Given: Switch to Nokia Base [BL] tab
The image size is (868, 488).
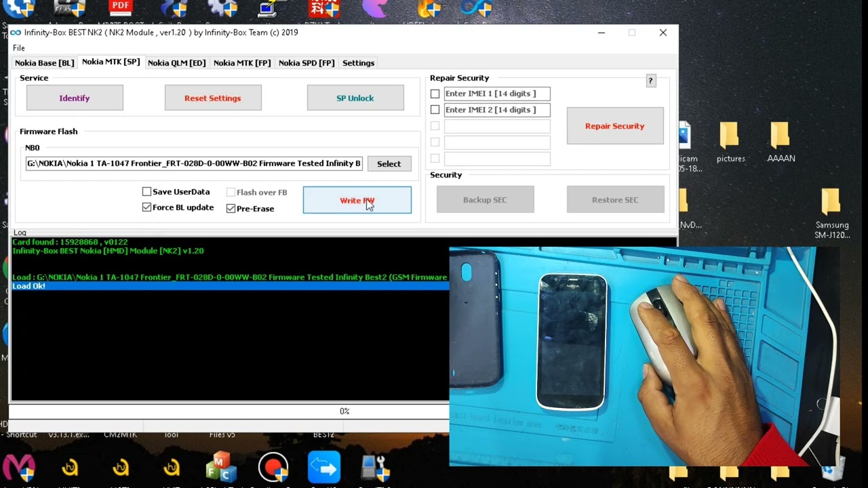Looking at the screenshot, I should coord(45,63).
